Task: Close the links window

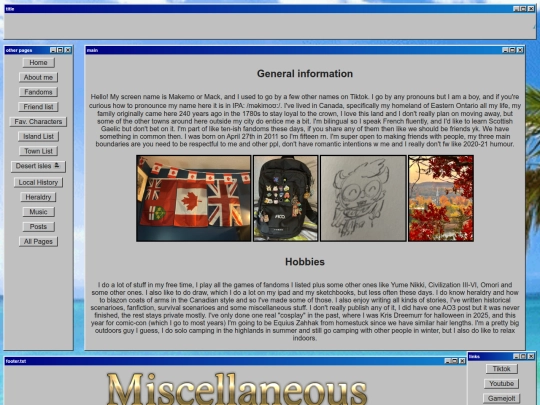Action: tap(531, 356)
